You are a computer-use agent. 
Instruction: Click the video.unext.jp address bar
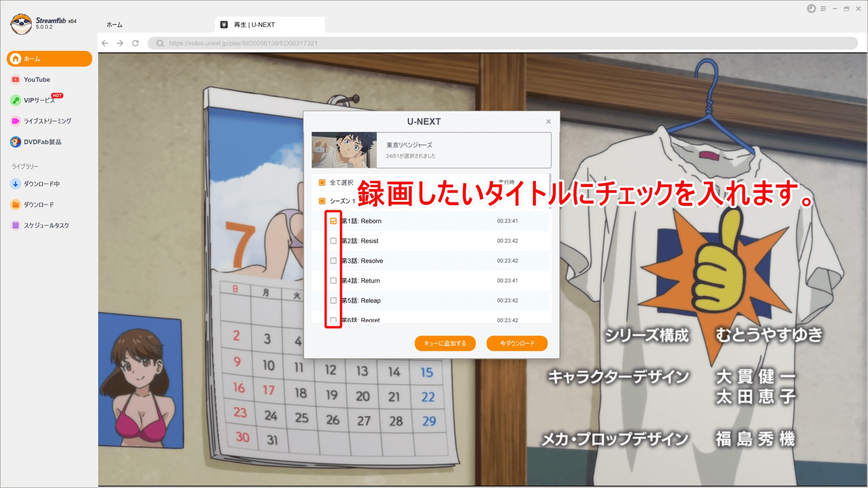(x=503, y=43)
